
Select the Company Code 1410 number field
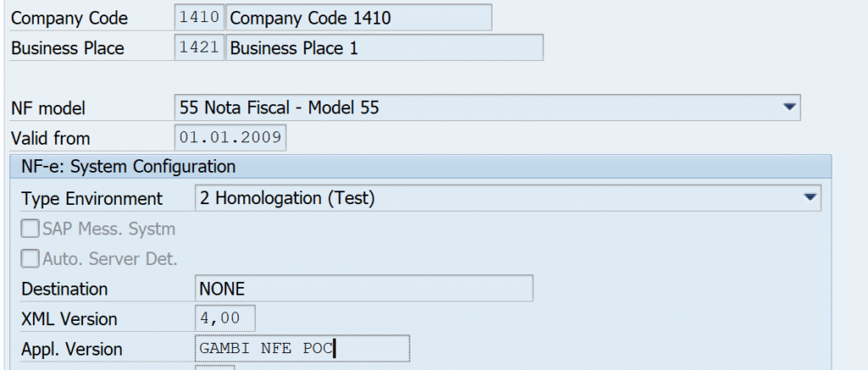(199, 18)
